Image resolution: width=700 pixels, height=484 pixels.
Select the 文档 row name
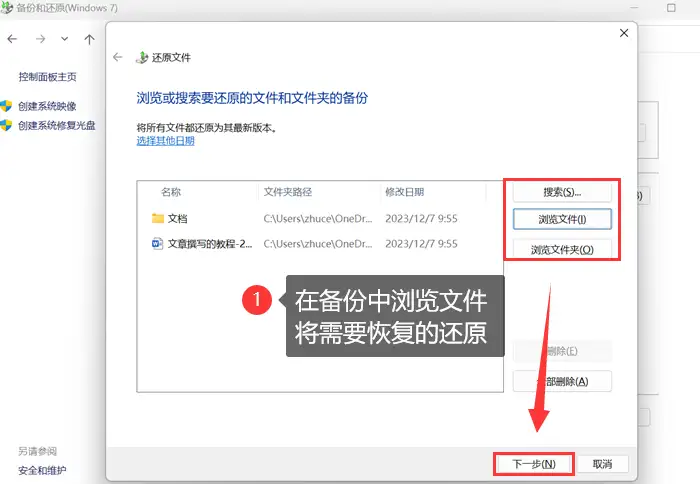178,219
